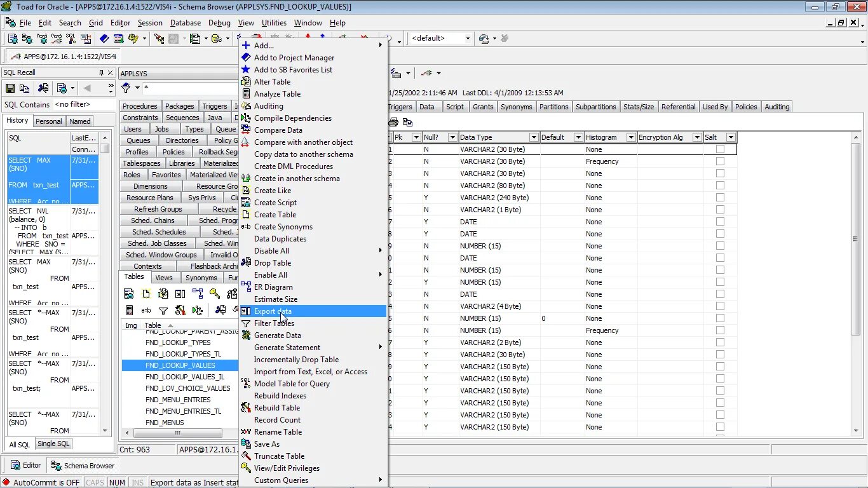The image size is (868, 488).
Task: Click the gear with pencil toolbar icon
Action: 133,39
